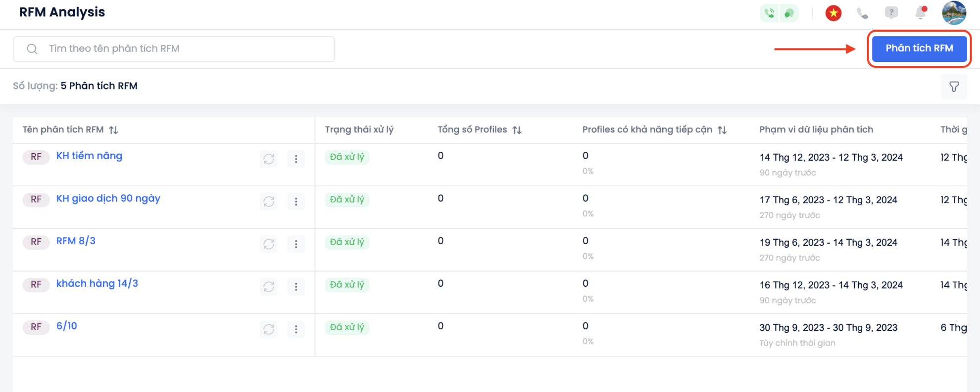
Task: Switch language via Vietnam flag icon
Action: pyautogui.click(x=833, y=13)
